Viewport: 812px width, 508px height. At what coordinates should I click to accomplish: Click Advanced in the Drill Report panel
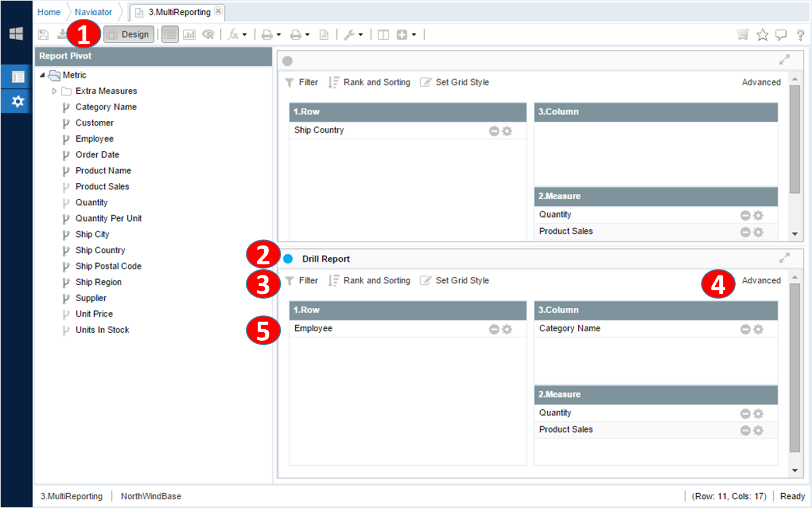(x=761, y=280)
